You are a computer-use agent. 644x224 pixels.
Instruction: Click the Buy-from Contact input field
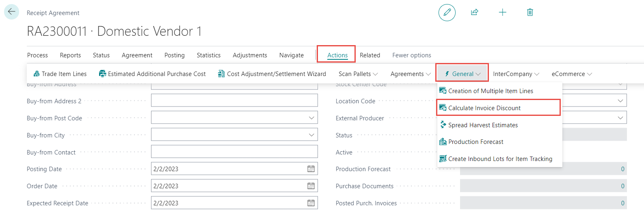(x=234, y=152)
